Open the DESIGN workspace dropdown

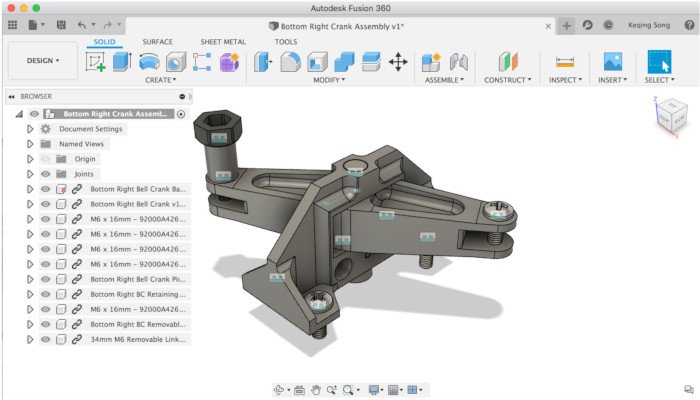(42, 61)
